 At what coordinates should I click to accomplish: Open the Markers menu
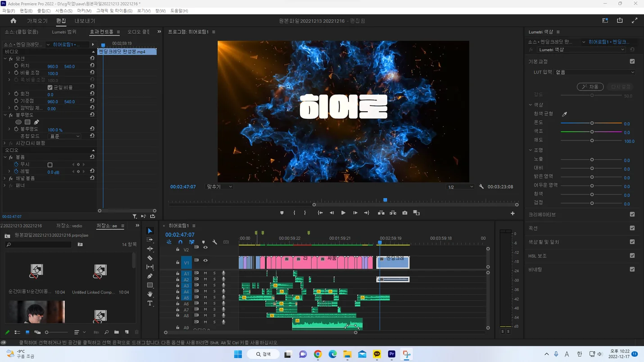[x=84, y=11]
